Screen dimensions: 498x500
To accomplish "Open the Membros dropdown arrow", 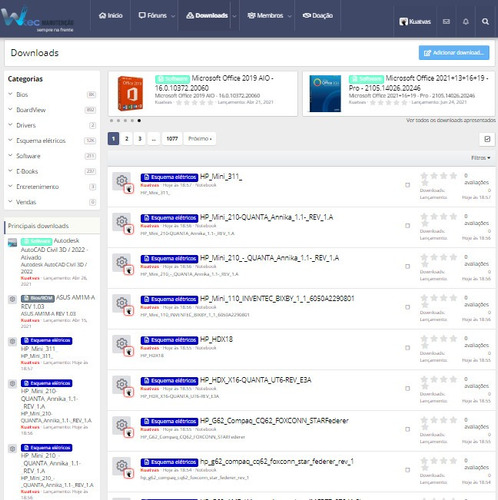I will 289,16.
